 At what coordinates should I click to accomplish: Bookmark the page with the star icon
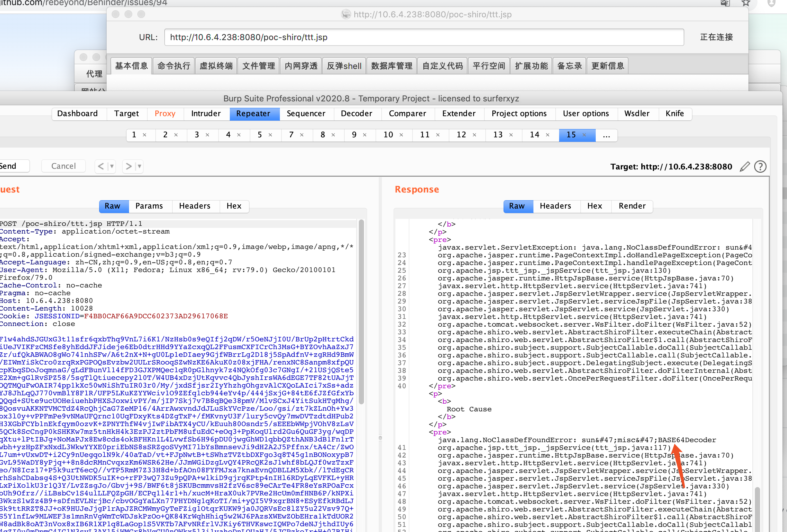(746, 3)
